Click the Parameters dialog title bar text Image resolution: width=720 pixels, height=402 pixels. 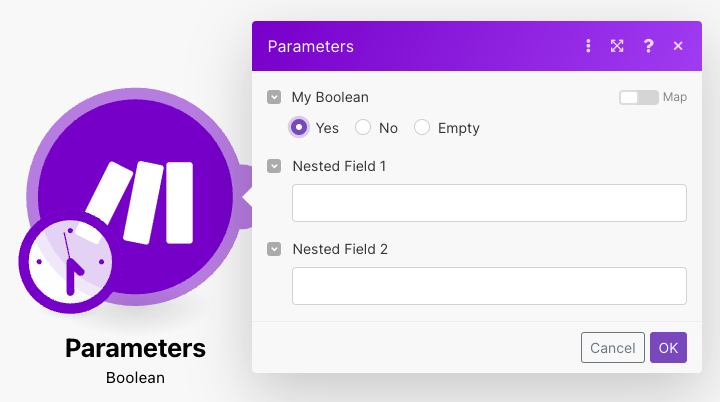[x=310, y=46]
